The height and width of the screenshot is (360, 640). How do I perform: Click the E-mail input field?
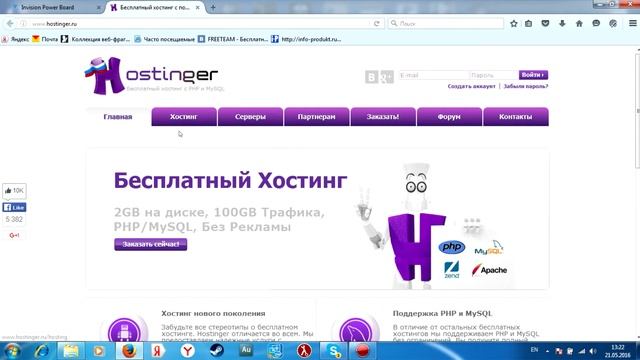point(433,75)
